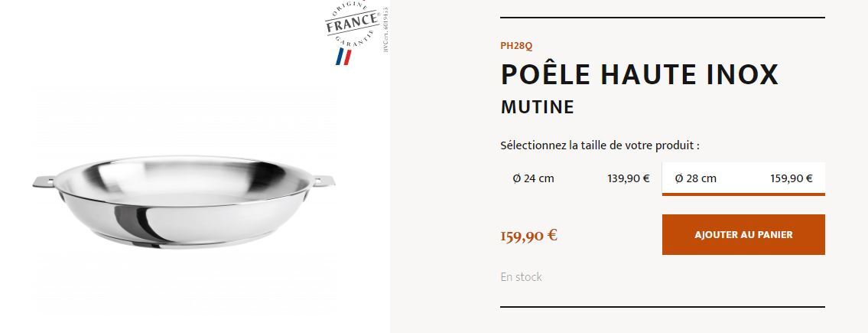This screenshot has height=333, width=868.
Task: Click the orange underline below Ø 28 cm
Action: click(743, 194)
